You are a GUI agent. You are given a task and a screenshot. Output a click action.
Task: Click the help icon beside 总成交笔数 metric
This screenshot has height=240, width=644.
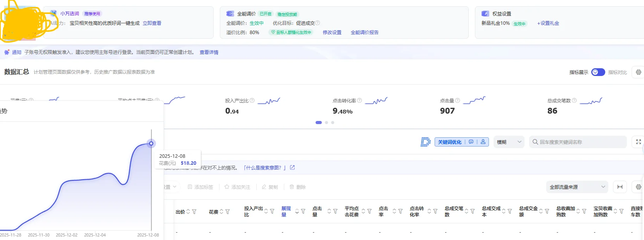(574, 100)
